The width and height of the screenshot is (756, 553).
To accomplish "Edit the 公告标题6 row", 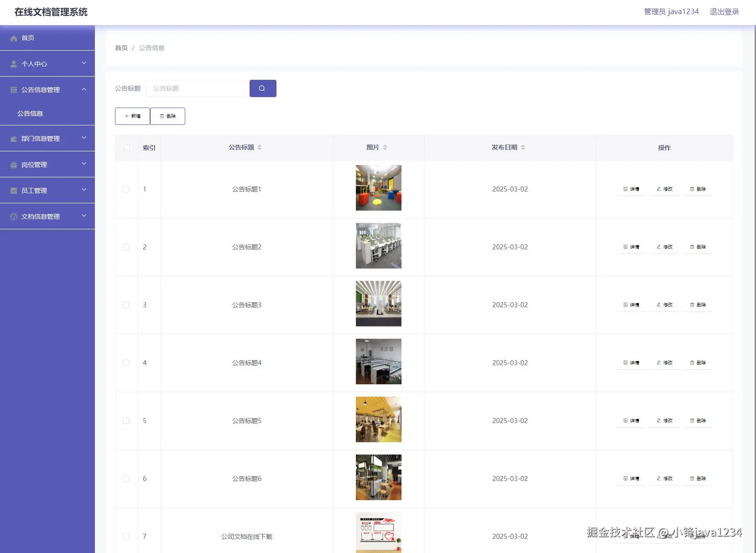I will click(x=664, y=479).
